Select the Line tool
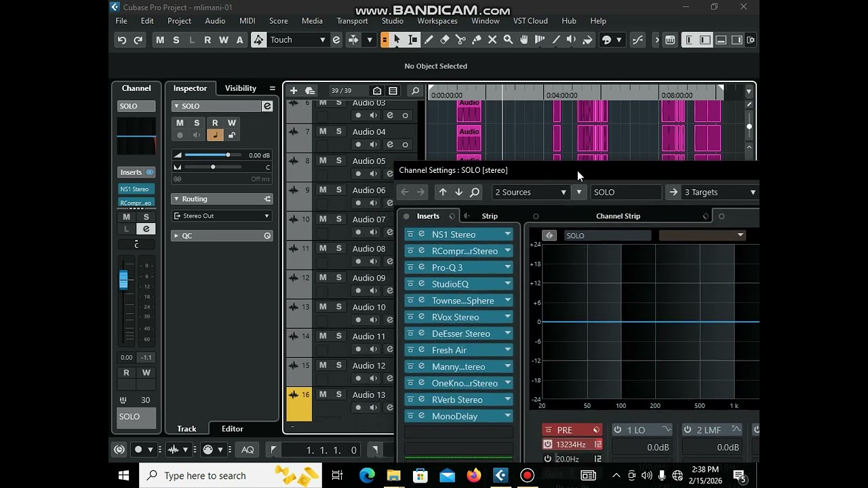868x488 pixels. click(556, 40)
